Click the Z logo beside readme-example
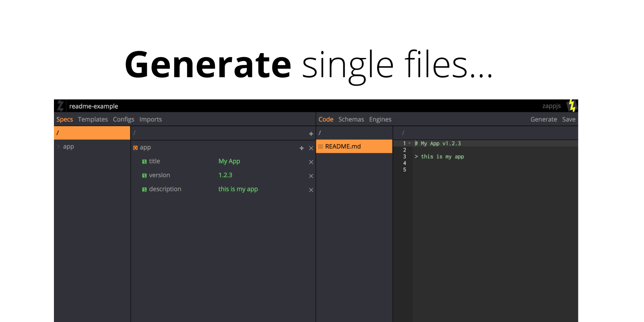The height and width of the screenshot is (322, 644). pyautogui.click(x=60, y=106)
